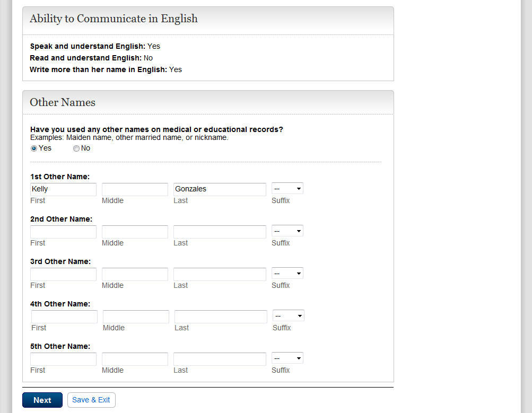532x413 pixels.
Task: Open 1st Other Name suffix dropdown
Action: [287, 189]
